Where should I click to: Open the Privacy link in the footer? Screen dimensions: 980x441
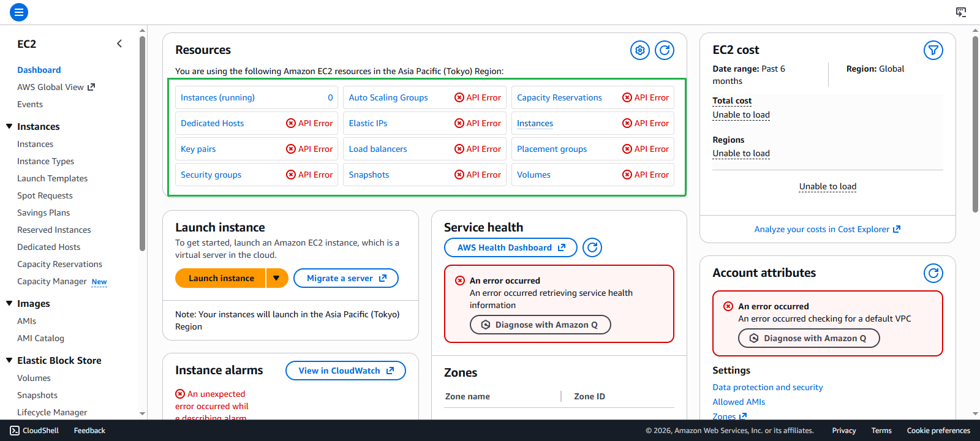[x=844, y=431]
